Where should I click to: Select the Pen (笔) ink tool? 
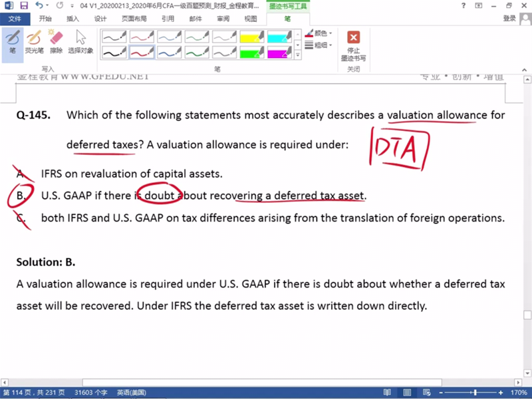(x=13, y=41)
